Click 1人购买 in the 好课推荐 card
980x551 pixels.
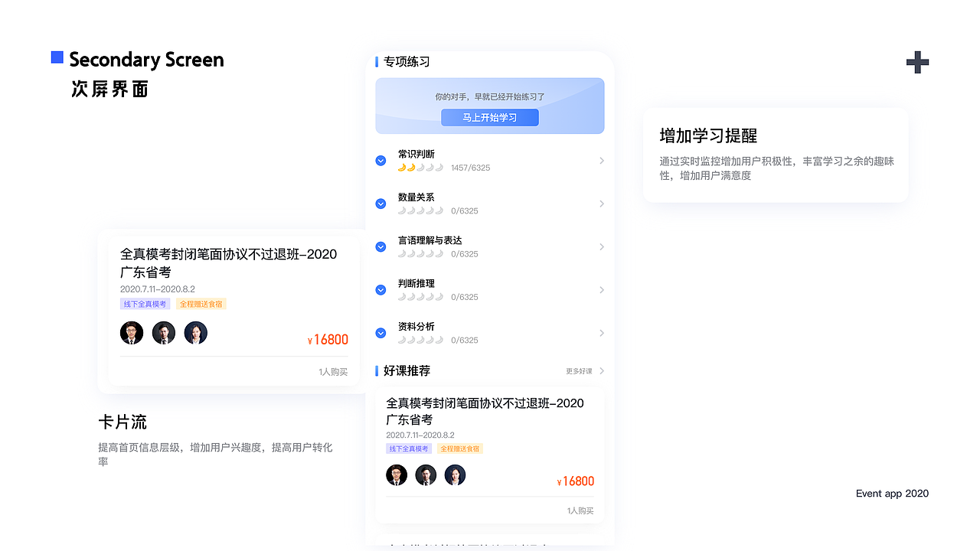click(580, 510)
